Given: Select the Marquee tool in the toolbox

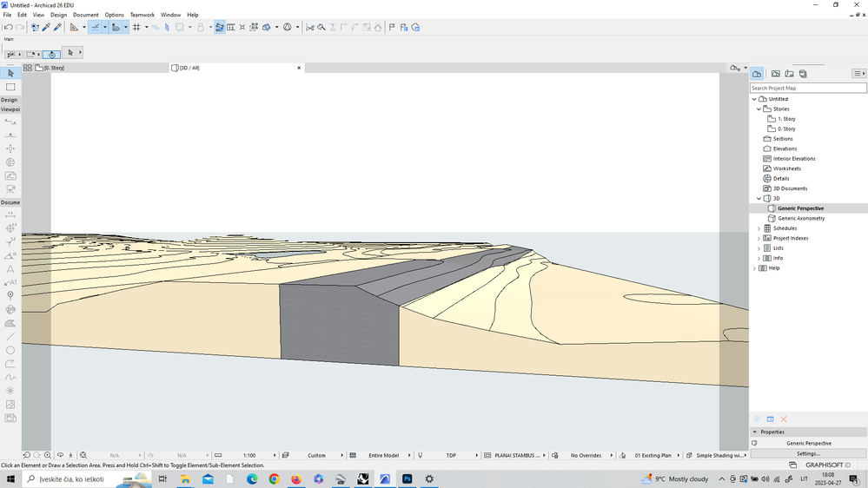Looking at the screenshot, I should pyautogui.click(x=10, y=87).
